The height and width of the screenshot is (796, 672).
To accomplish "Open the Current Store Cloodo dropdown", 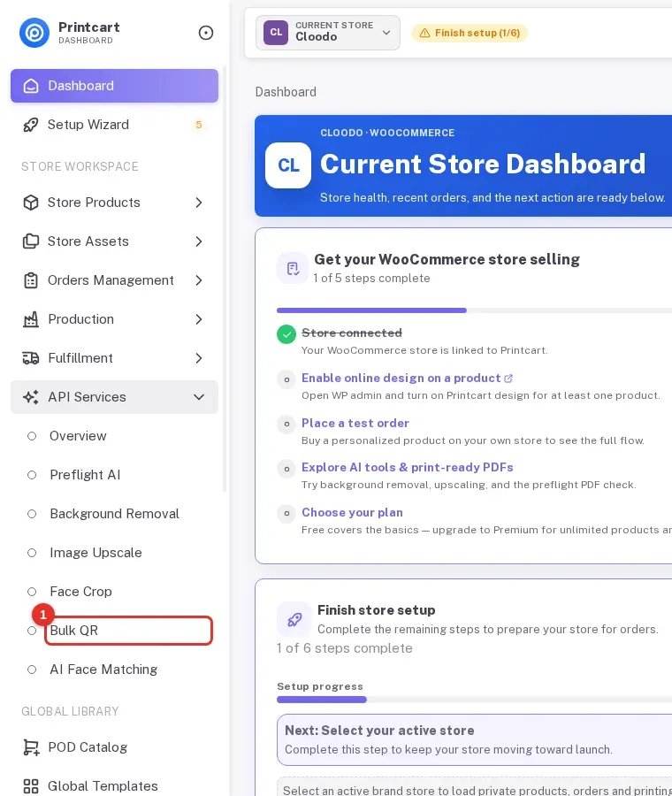I will coord(328,33).
